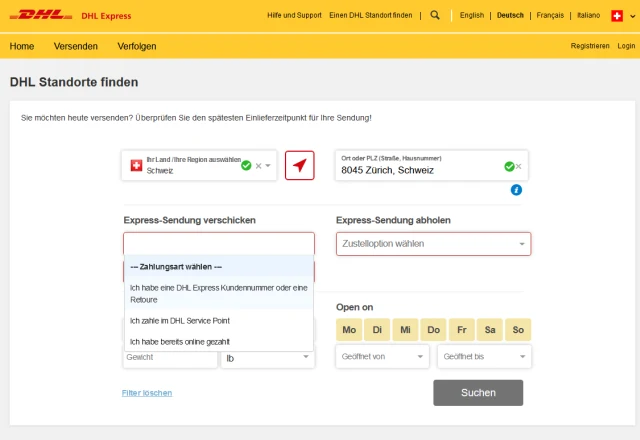Screen dimensions: 640x440
Task: Open search via magnifying glass icon
Action: tap(435, 16)
